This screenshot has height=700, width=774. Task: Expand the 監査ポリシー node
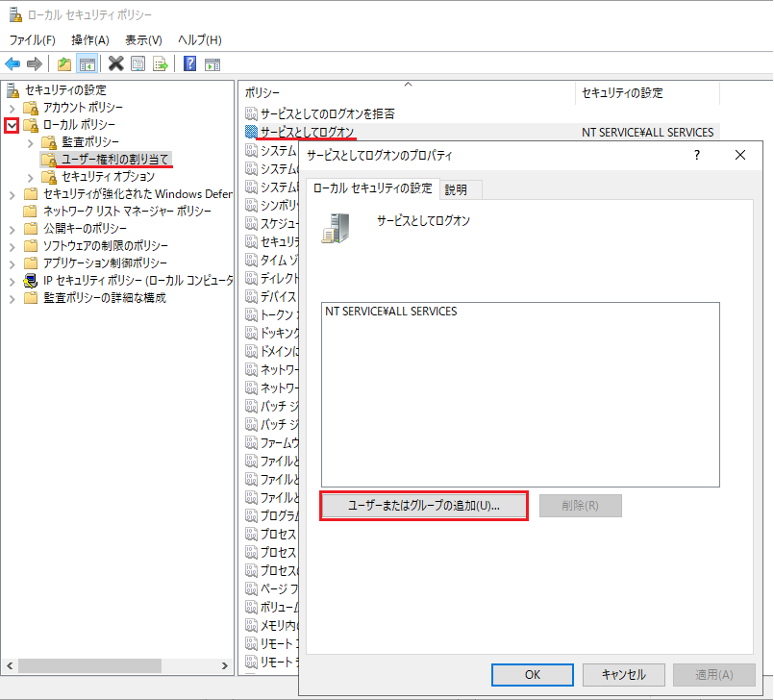31,143
